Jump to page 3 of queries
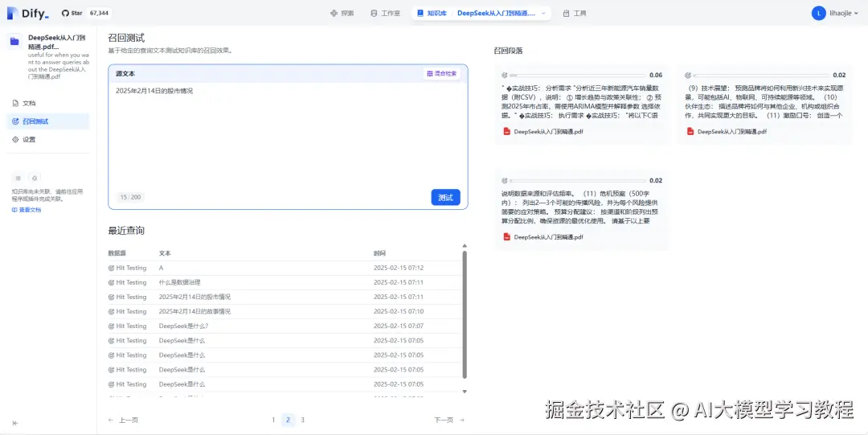 point(302,420)
